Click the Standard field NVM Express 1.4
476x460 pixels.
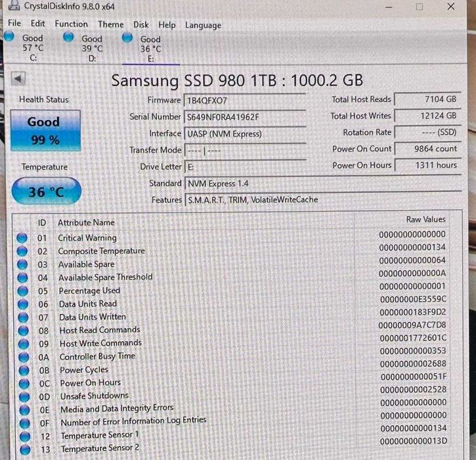pos(323,183)
